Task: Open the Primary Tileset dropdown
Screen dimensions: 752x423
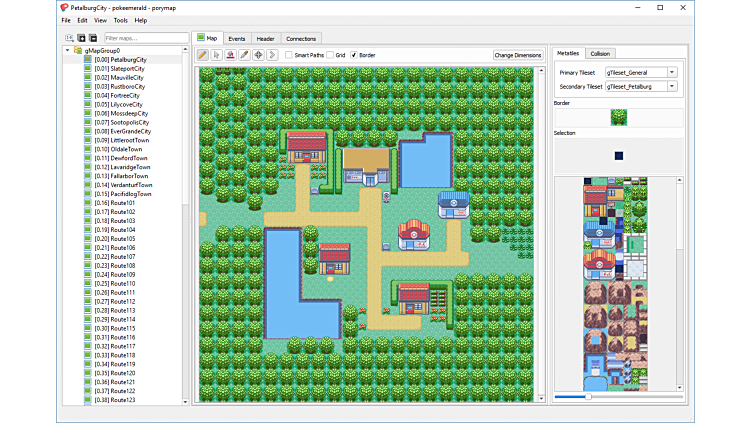Action: [642, 72]
